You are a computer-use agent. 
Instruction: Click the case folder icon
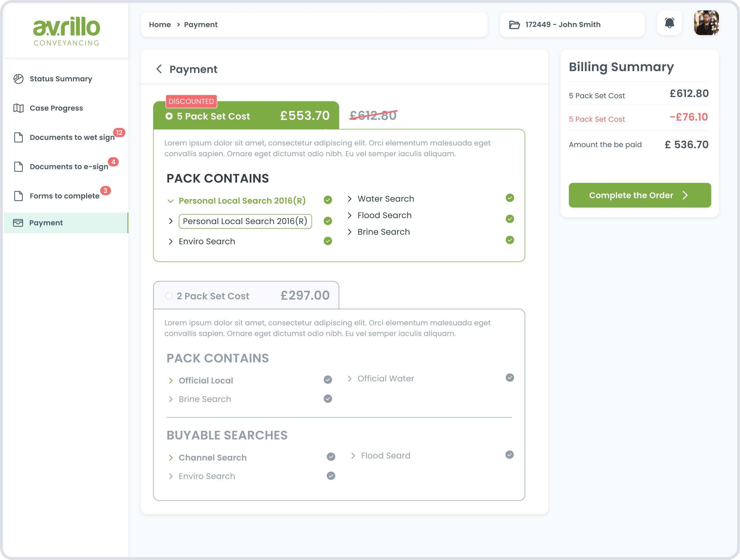point(514,25)
